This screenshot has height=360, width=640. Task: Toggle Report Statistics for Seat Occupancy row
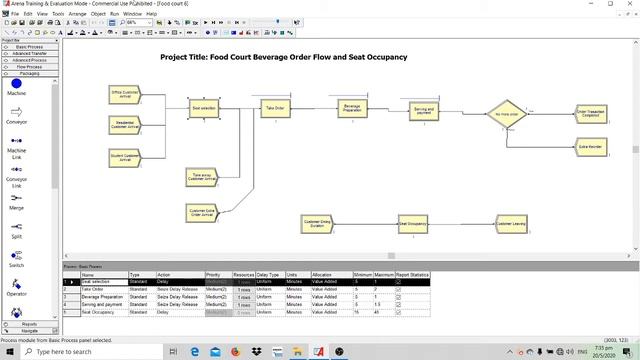click(398, 313)
